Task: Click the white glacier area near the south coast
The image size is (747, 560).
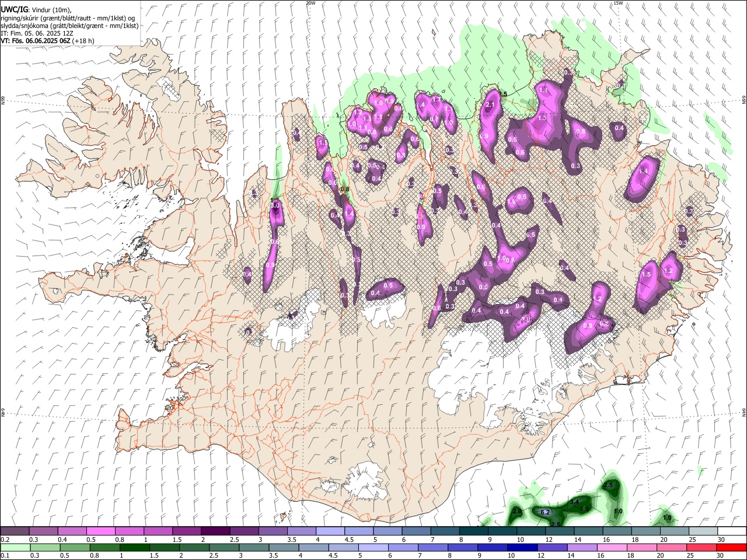Action: point(366,481)
